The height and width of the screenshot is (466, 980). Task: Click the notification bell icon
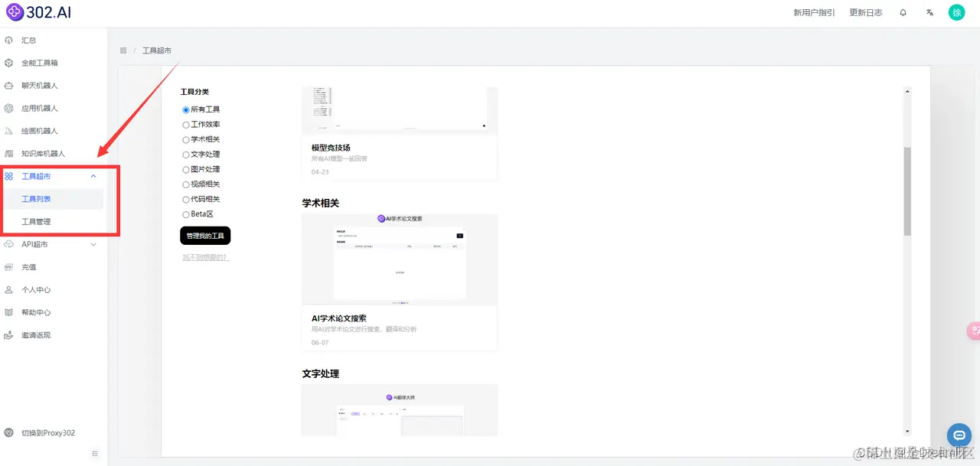point(903,12)
